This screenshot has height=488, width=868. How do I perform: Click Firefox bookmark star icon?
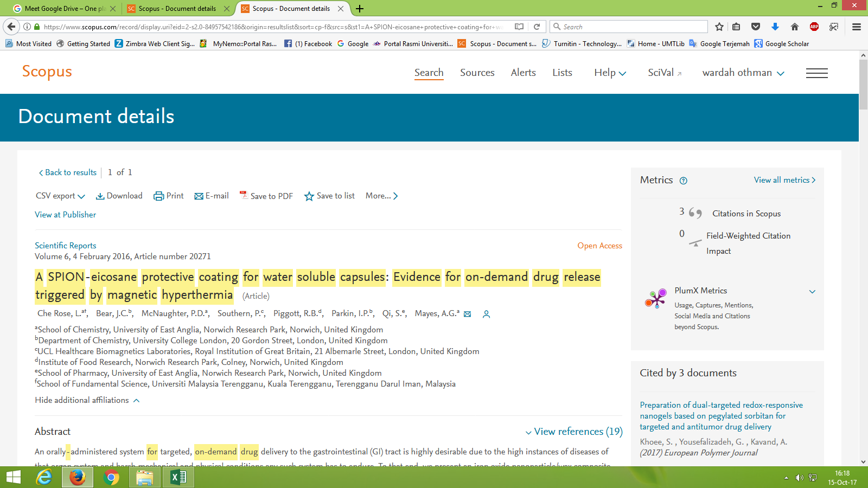(x=719, y=27)
